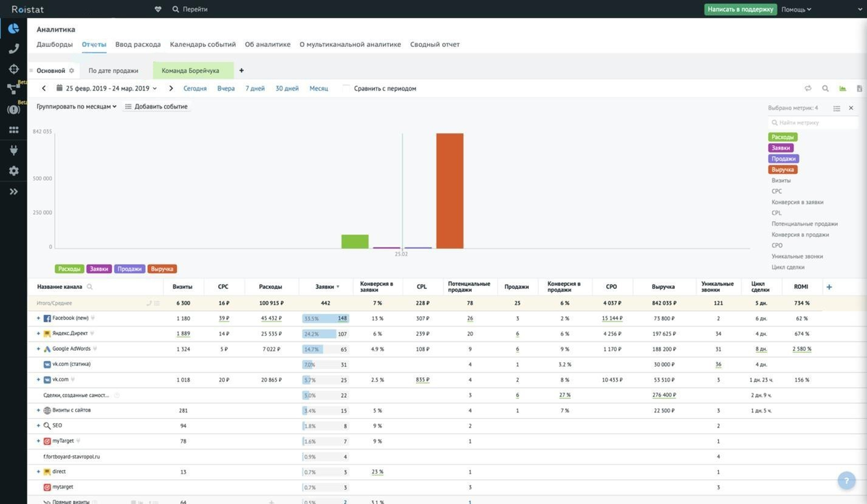Expand the Facebook (new) row
The width and height of the screenshot is (867, 504).
pos(38,318)
